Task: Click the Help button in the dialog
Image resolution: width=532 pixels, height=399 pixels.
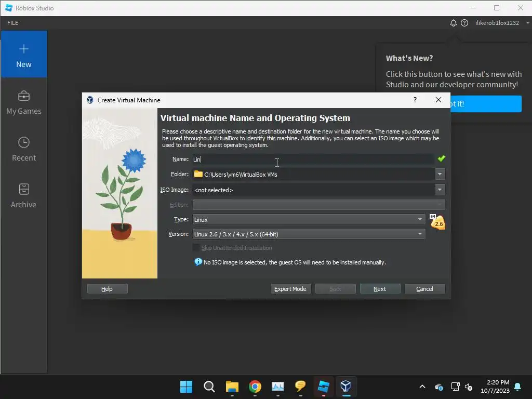Action: tap(107, 289)
